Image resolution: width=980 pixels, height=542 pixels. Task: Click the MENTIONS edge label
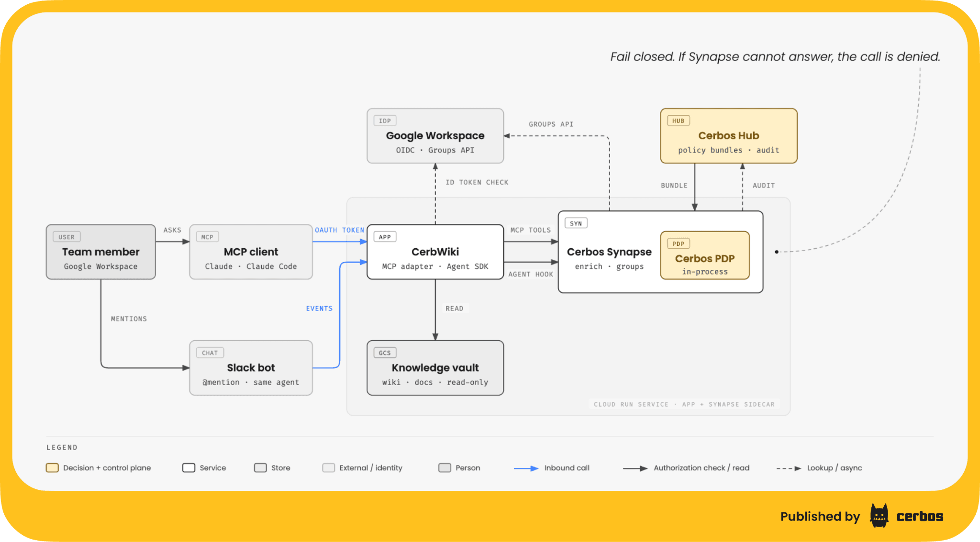[x=129, y=319]
